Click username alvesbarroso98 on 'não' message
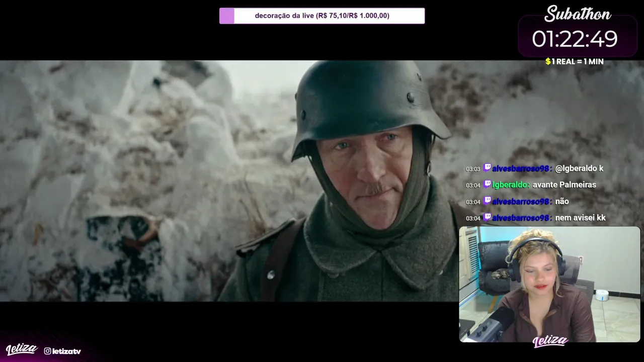The width and height of the screenshot is (644, 362). pos(522,202)
